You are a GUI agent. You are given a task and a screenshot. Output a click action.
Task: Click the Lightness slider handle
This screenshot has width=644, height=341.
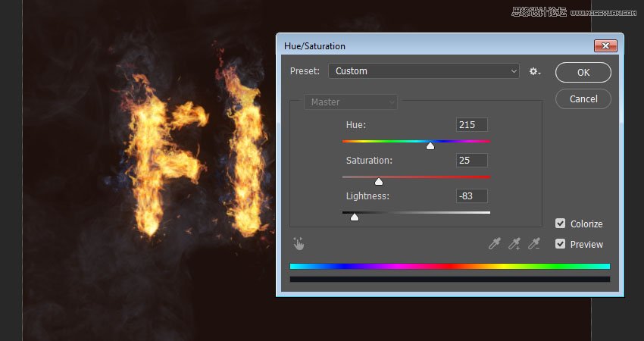(355, 217)
